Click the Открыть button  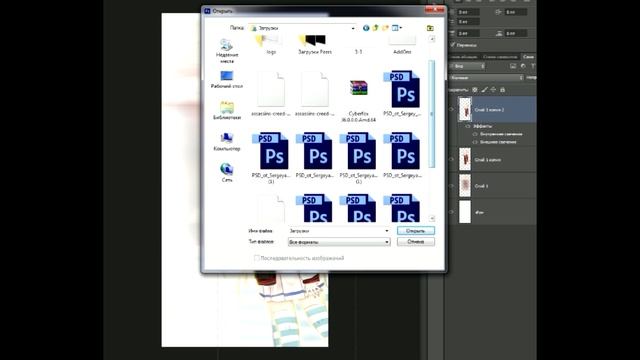click(416, 231)
